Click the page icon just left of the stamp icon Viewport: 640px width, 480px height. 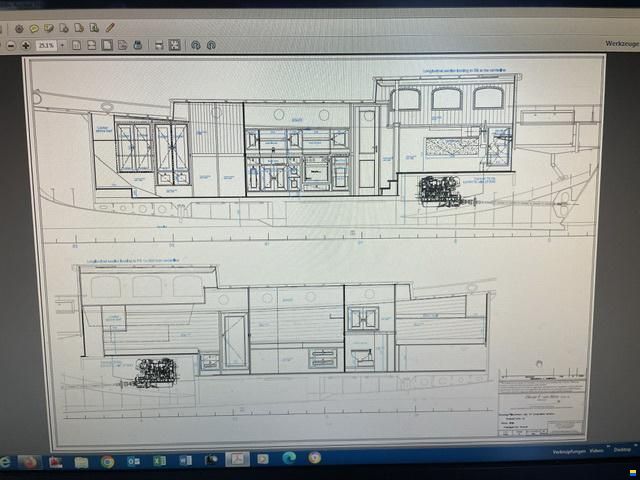coord(79,28)
